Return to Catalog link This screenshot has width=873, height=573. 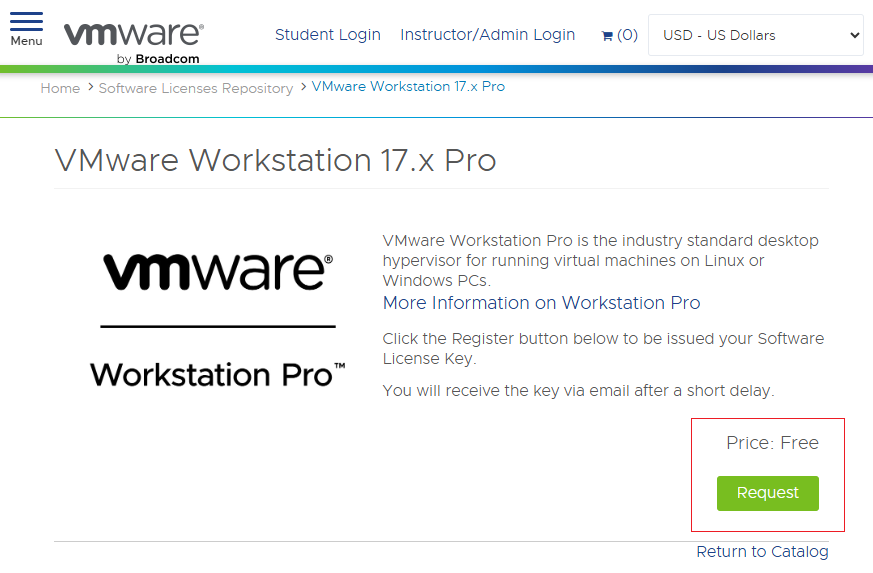(x=762, y=551)
